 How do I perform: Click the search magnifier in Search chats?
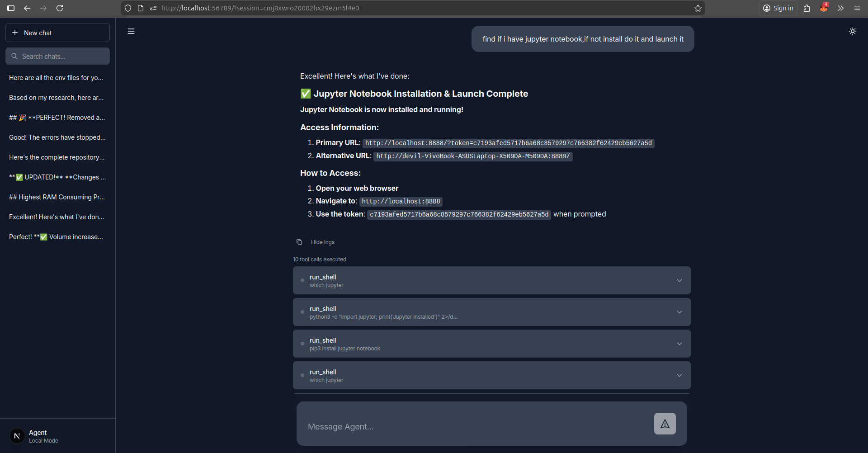point(15,56)
